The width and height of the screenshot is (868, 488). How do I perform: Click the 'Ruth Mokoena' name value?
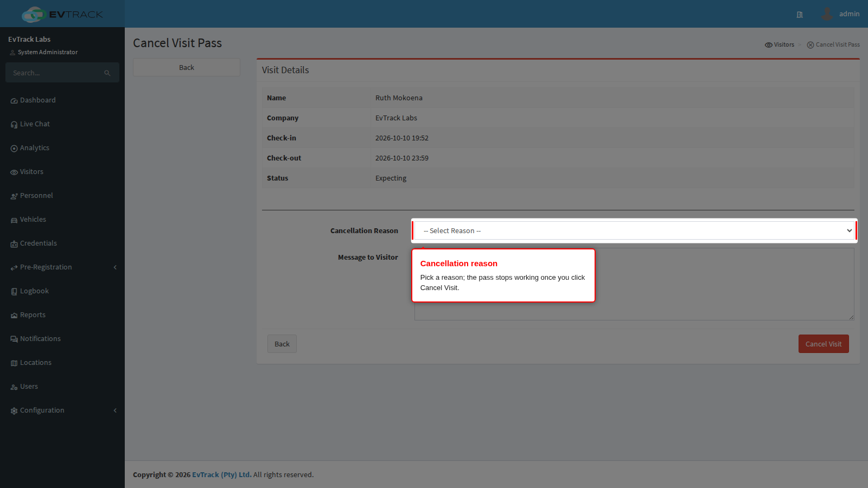[399, 98]
